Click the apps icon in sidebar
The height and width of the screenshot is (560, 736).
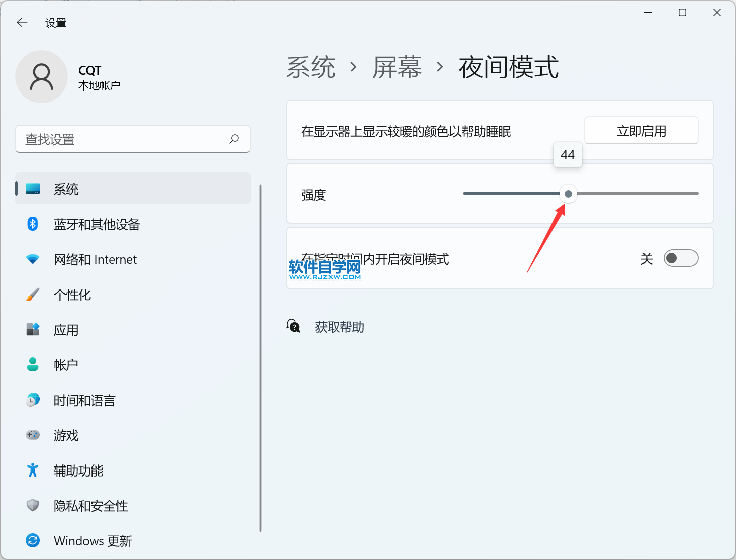click(33, 330)
